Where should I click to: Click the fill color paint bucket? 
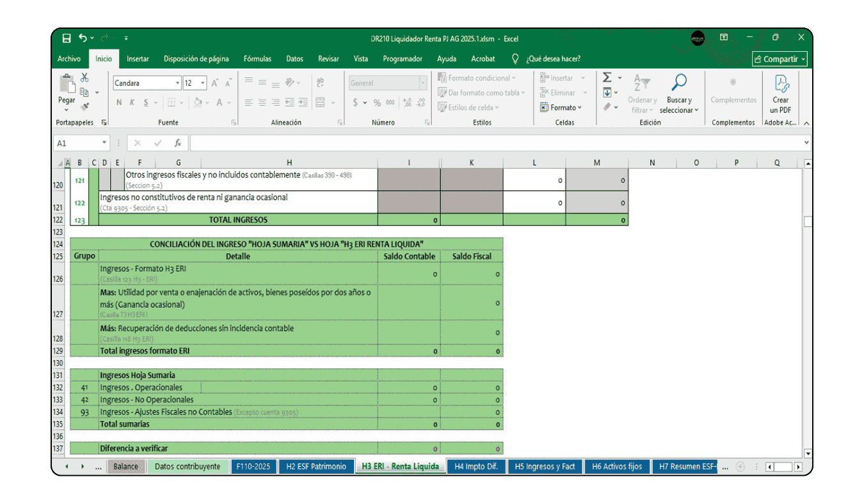tap(198, 103)
